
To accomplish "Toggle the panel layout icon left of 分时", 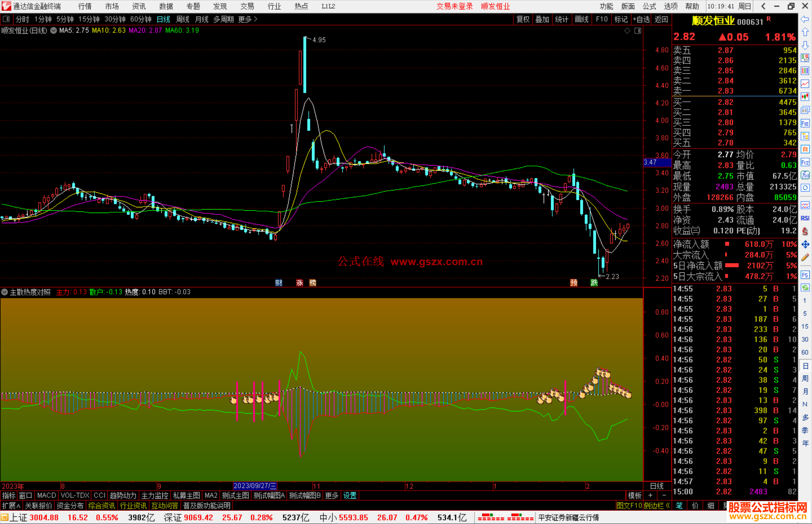I will click(x=6, y=19).
